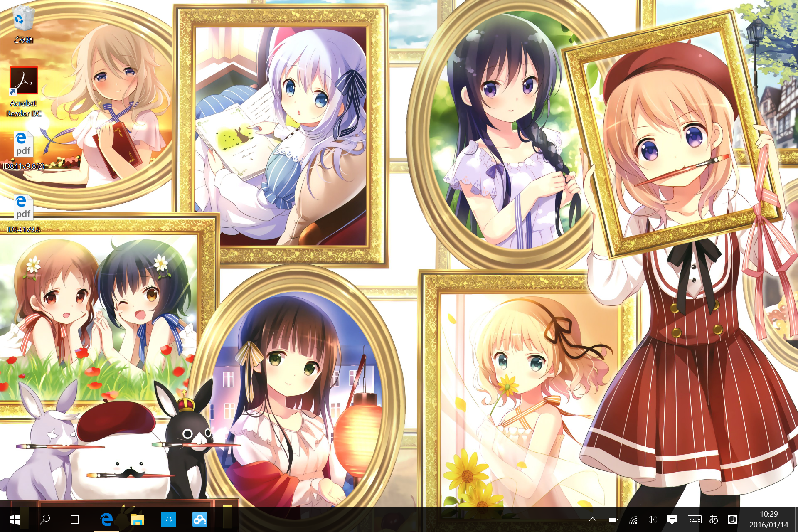Open the Wi-Fi network flyout

point(633,520)
